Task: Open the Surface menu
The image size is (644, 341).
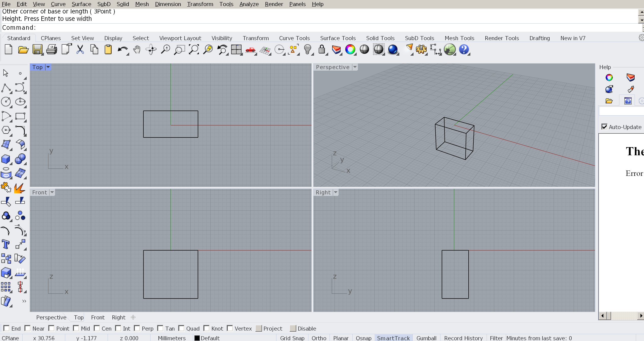Action: pos(81,4)
